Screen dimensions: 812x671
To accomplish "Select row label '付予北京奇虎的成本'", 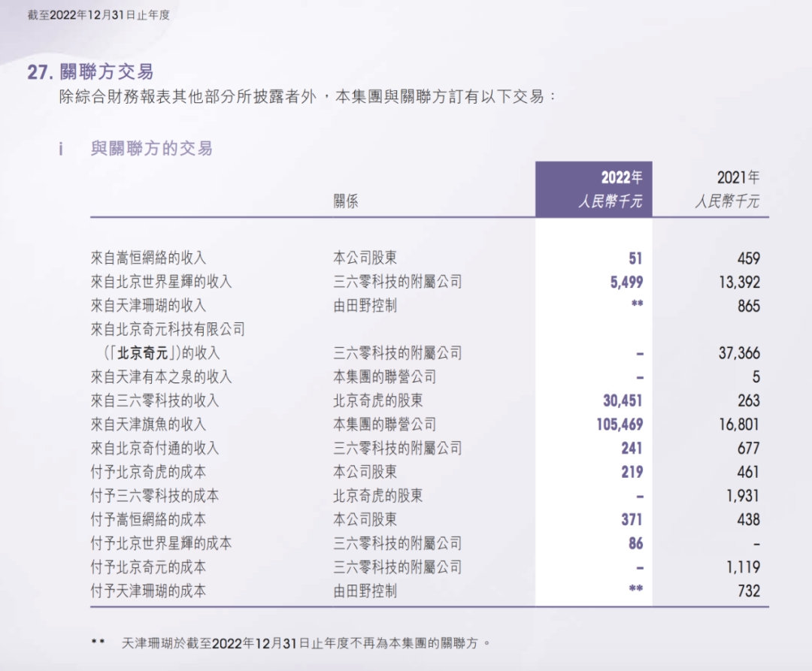I will point(149,472).
